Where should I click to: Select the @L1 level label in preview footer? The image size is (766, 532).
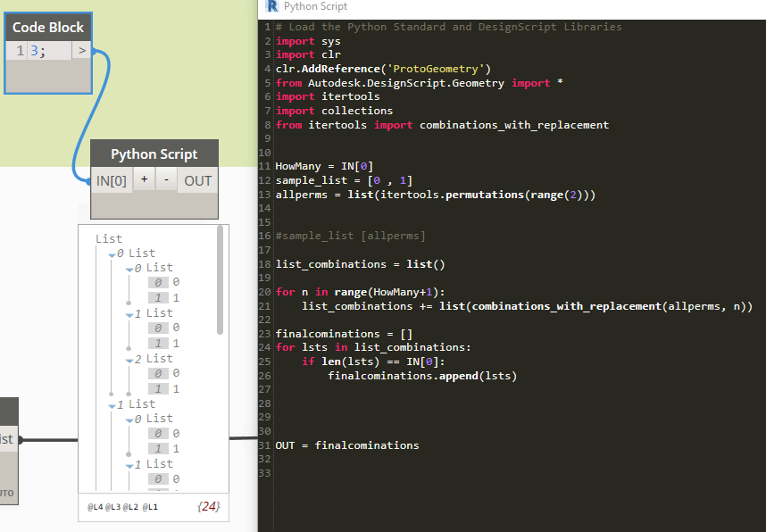150,507
